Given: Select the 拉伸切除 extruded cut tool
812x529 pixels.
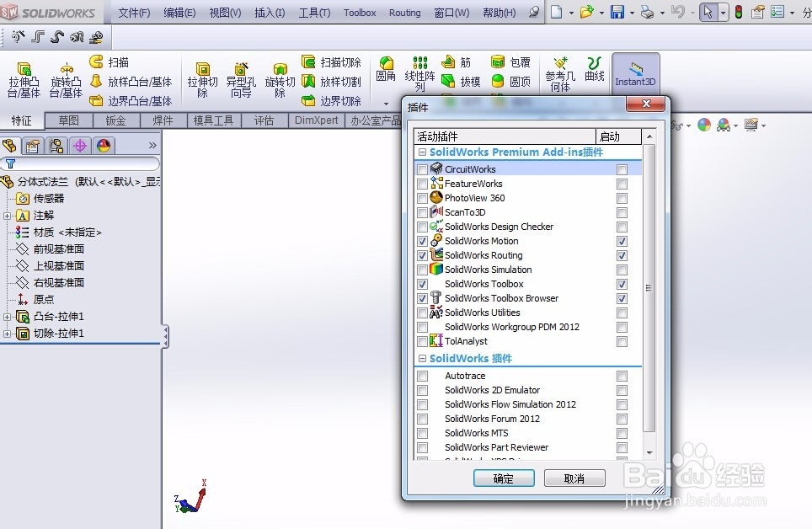Looking at the screenshot, I should click(202, 80).
